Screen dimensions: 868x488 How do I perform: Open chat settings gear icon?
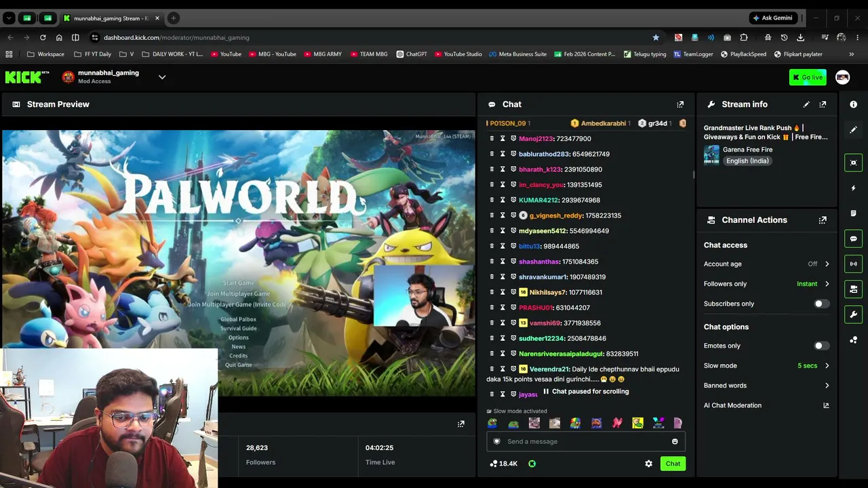pyautogui.click(x=648, y=464)
